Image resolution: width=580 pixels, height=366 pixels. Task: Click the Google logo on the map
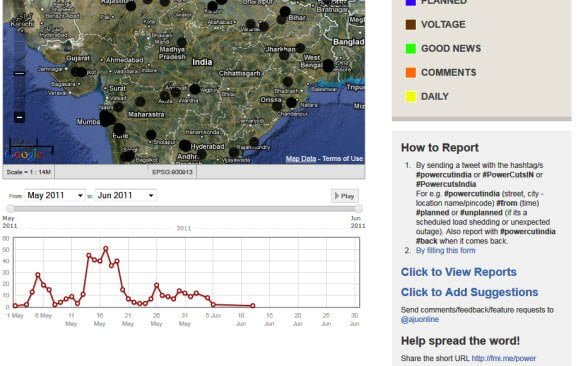[x=25, y=154]
